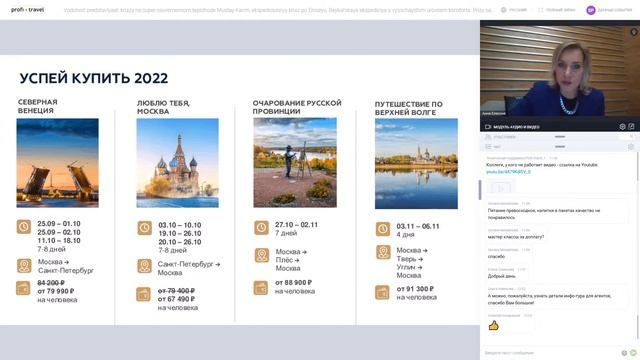Open chat settings gear icon
The width and height of the screenshot is (640, 360).
click(631, 147)
